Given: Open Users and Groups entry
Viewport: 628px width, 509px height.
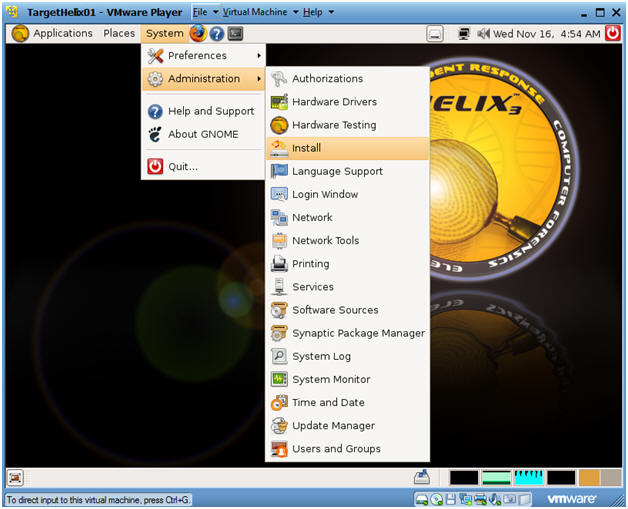Looking at the screenshot, I should coord(347,449).
